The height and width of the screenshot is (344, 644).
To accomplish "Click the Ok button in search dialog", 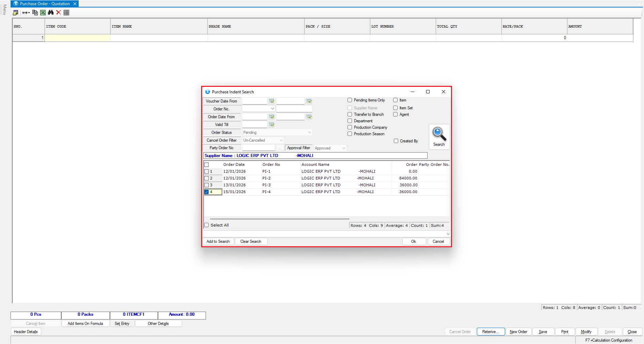I will click(x=414, y=241).
